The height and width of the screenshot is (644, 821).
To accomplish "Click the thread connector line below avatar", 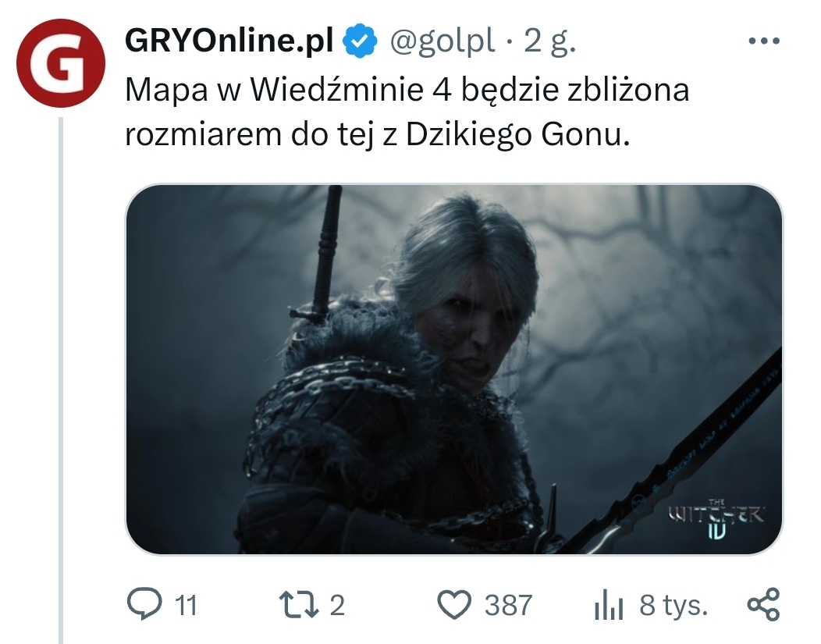I will [61, 380].
